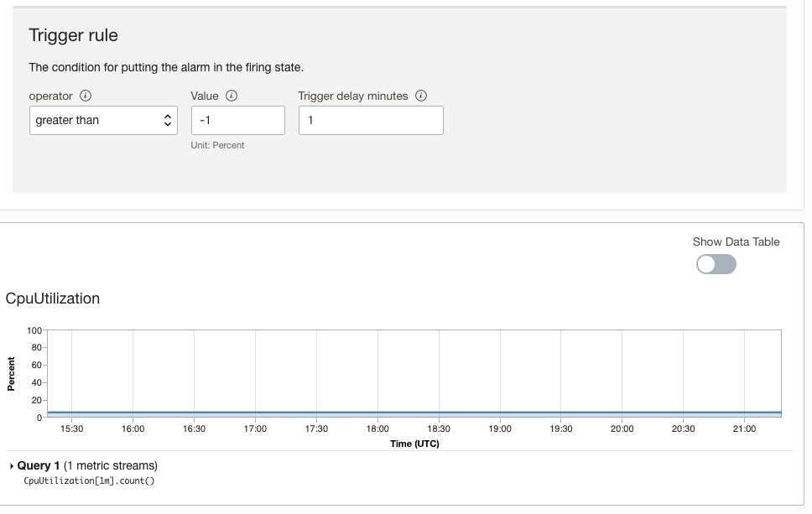Click the 100 tick on y-axis
The height and width of the screenshot is (514, 812).
(34, 330)
